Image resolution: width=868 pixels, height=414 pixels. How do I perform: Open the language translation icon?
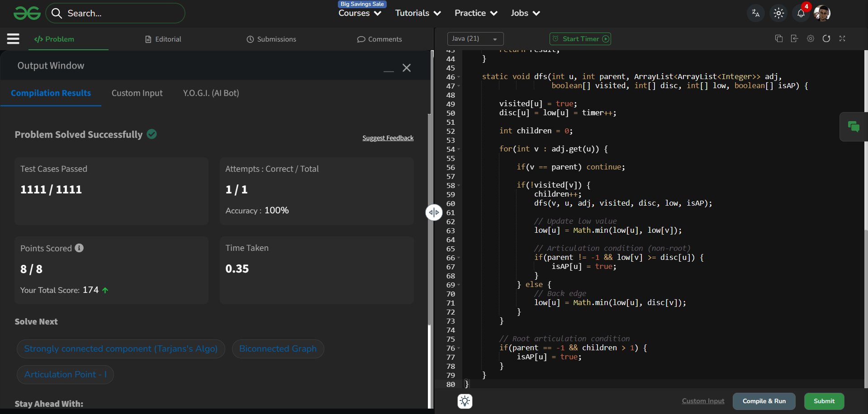pos(755,13)
